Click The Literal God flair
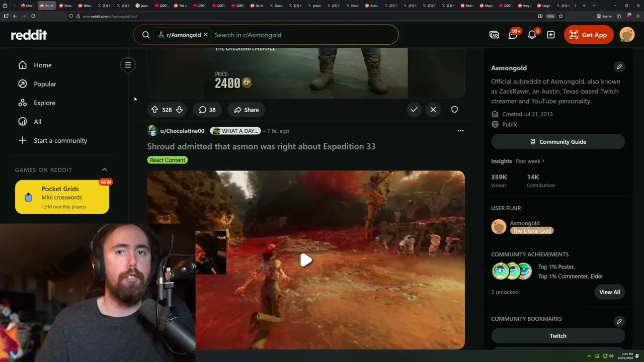This screenshot has height=362, width=644. click(532, 231)
